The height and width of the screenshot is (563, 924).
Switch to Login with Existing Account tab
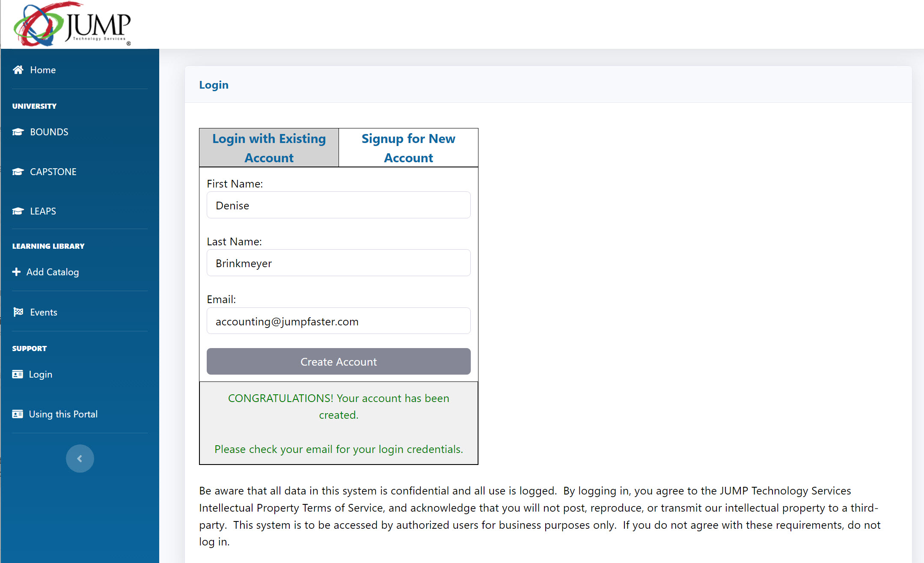[x=269, y=148]
